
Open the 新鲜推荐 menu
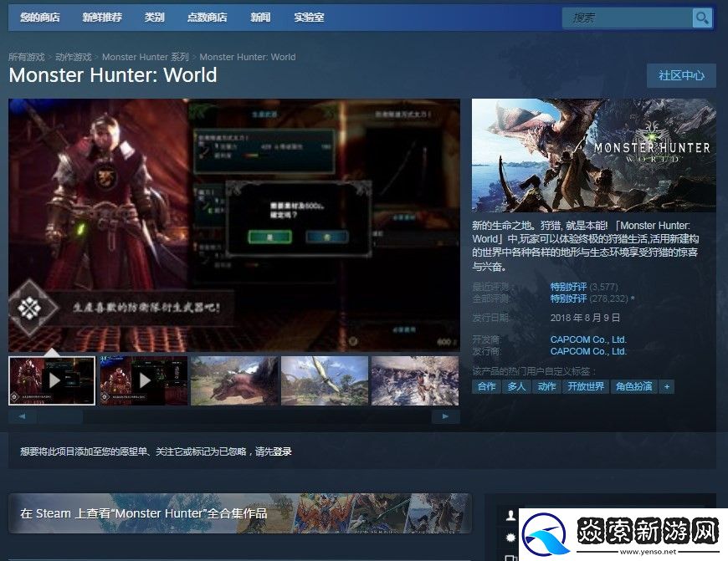[102, 18]
